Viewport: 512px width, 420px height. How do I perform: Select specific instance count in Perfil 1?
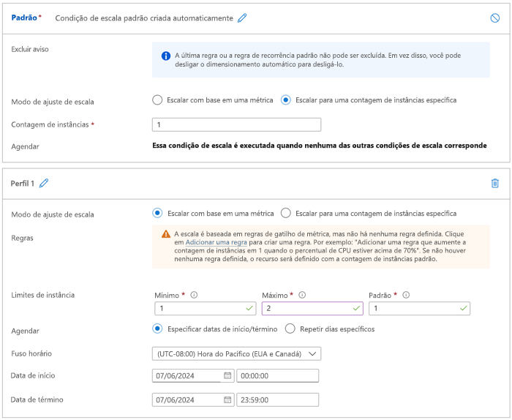coord(286,213)
